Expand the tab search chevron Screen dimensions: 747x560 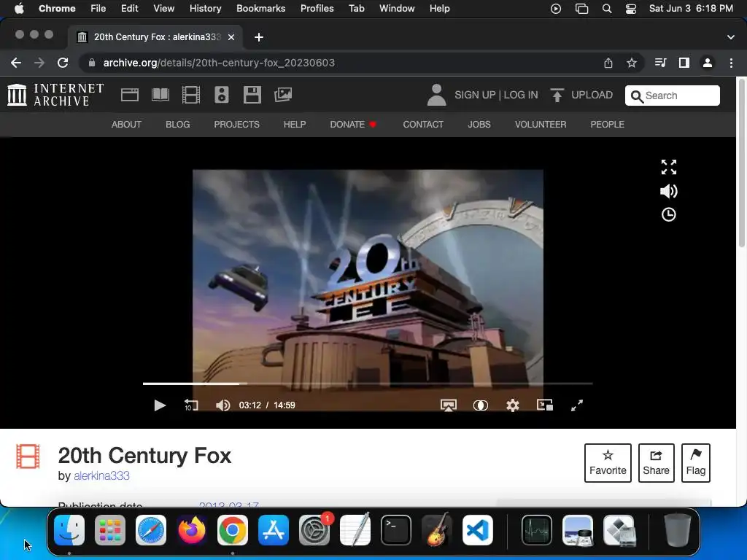tap(731, 37)
